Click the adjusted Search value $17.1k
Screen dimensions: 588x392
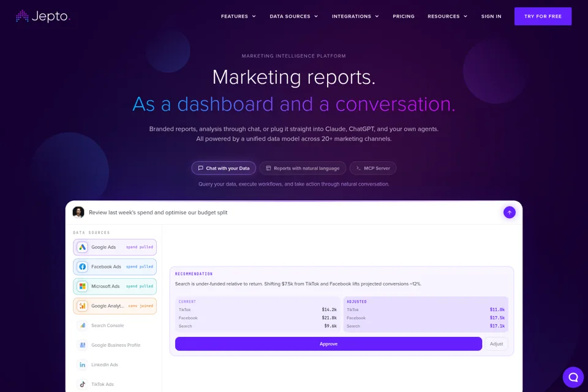(x=497, y=326)
